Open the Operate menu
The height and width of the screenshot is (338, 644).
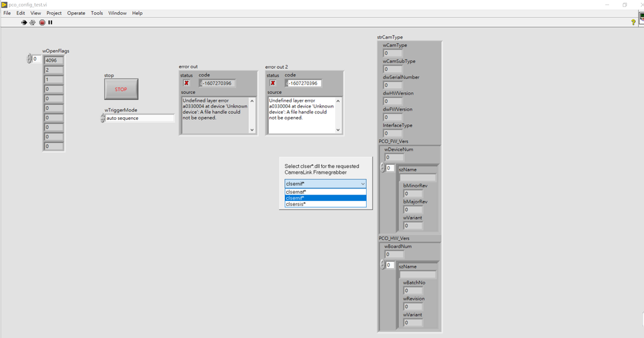[76, 13]
